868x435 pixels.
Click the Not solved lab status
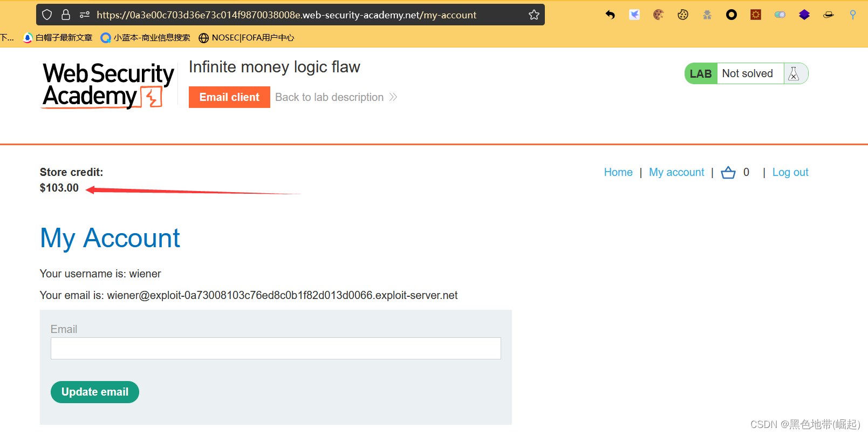coord(747,73)
